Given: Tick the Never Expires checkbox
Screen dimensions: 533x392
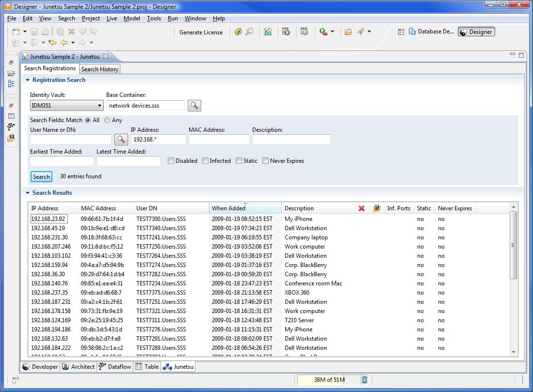Looking at the screenshot, I should tap(266, 161).
